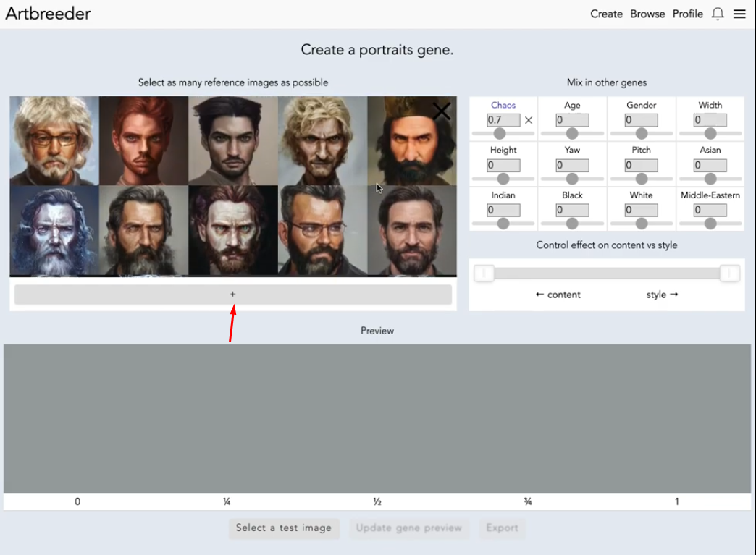The image size is (756, 555).
Task: Click the Age value input field
Action: point(571,120)
